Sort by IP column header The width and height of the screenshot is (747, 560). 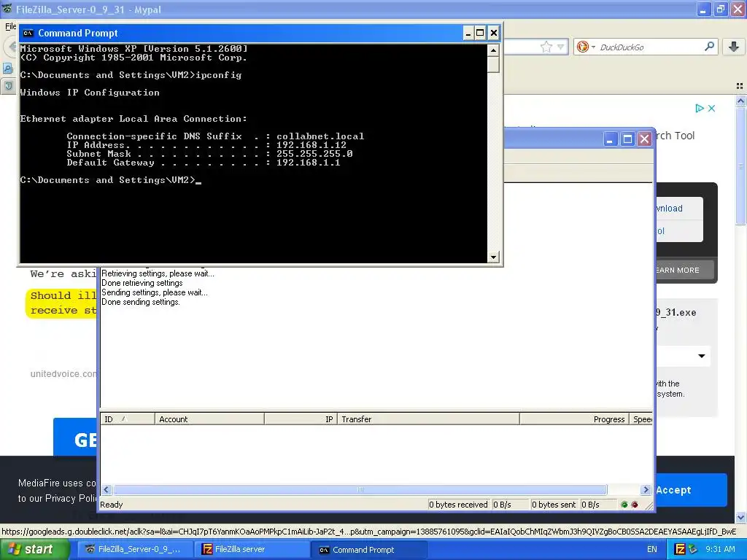tap(301, 419)
